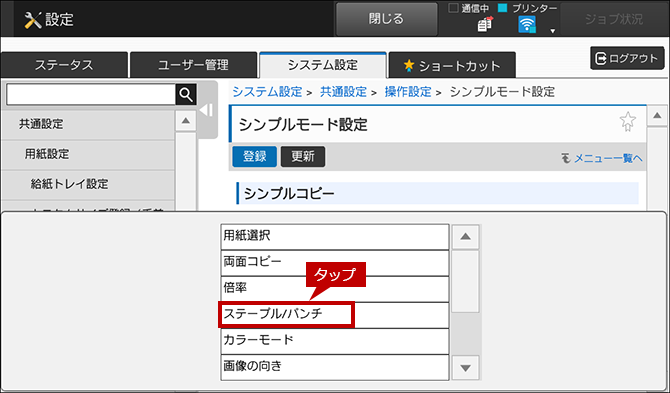The width and height of the screenshot is (670, 393).
Task: Switch to the ステータス tab
Action: (64, 65)
